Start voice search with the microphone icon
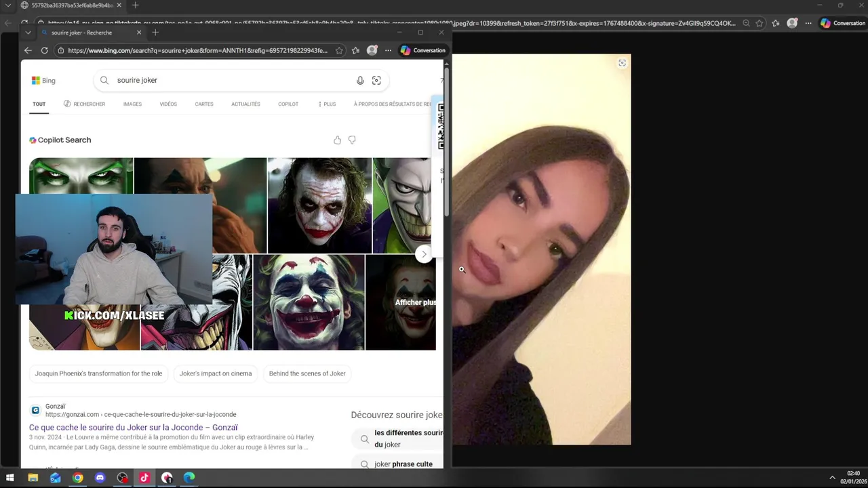868x488 pixels. pyautogui.click(x=360, y=81)
